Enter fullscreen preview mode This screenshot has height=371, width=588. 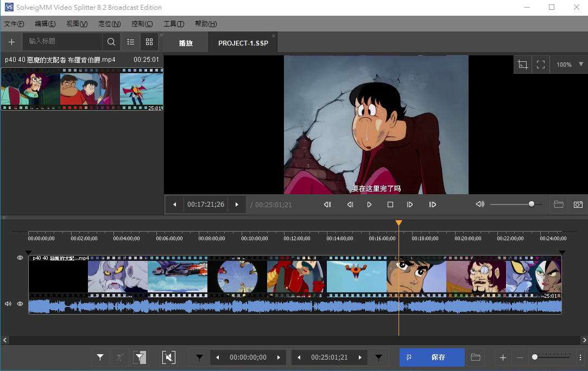point(541,65)
